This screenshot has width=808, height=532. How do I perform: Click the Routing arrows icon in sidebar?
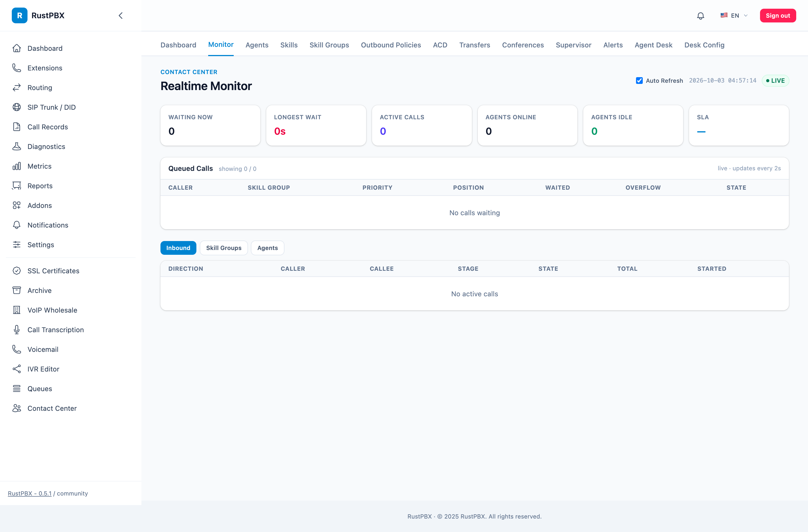(x=17, y=88)
